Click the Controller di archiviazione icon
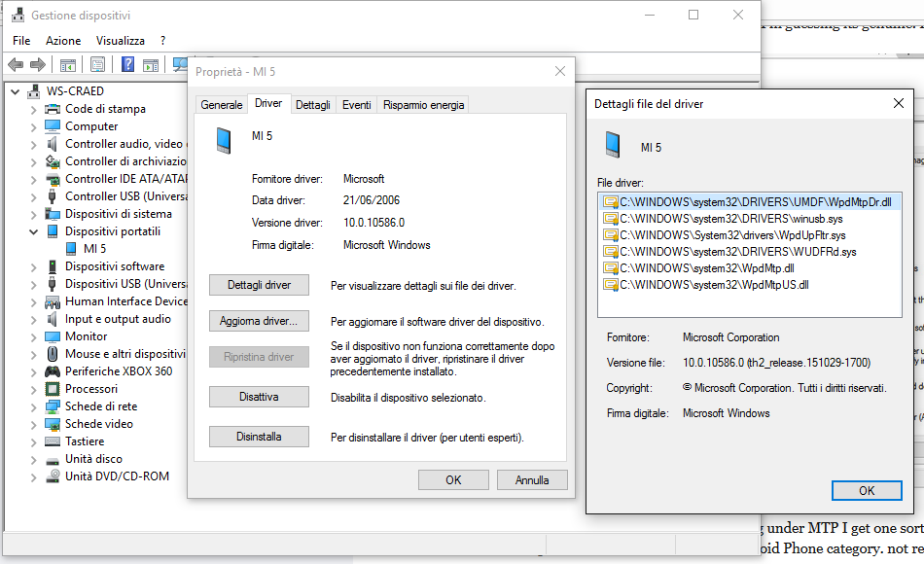Image resolution: width=924 pixels, height=564 pixels. pyautogui.click(x=53, y=161)
